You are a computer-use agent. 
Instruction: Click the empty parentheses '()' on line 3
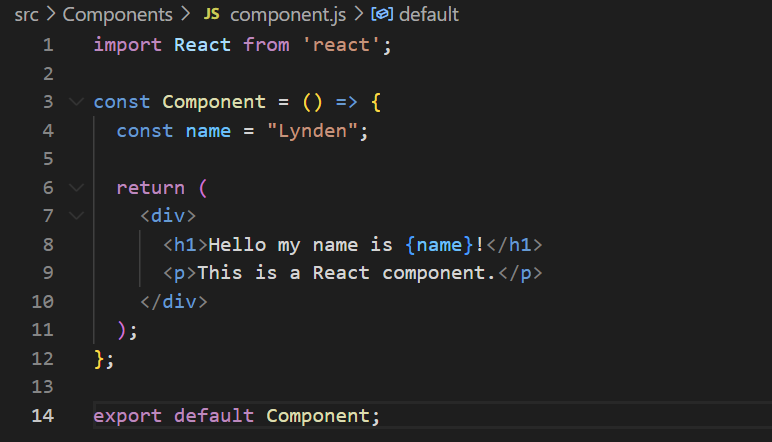click(312, 102)
